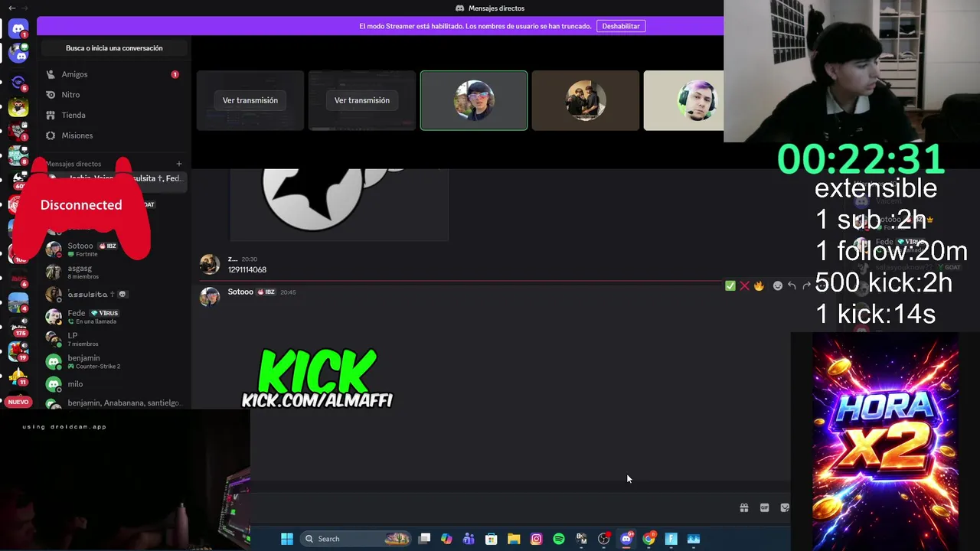
Task: Open Task View on taskbar
Action: [425, 539]
